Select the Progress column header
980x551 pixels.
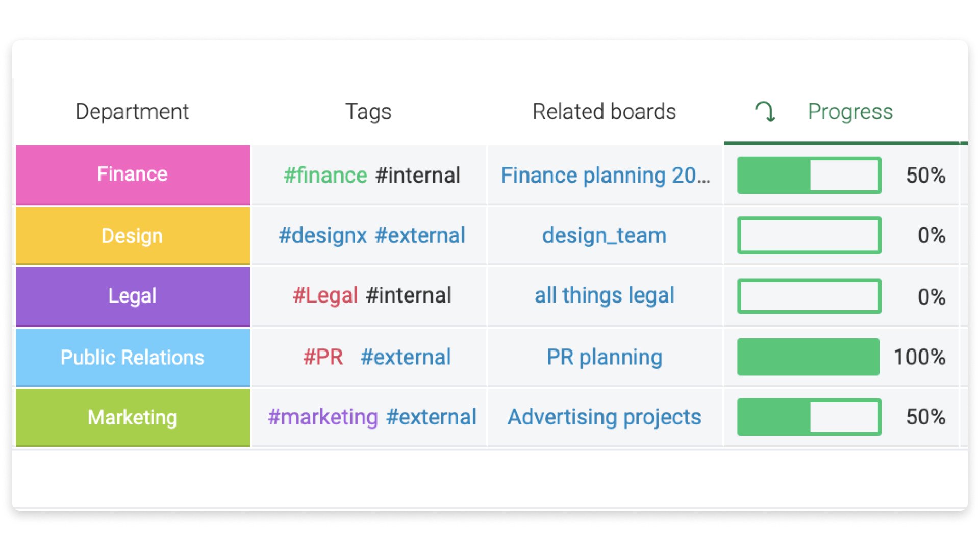(850, 111)
